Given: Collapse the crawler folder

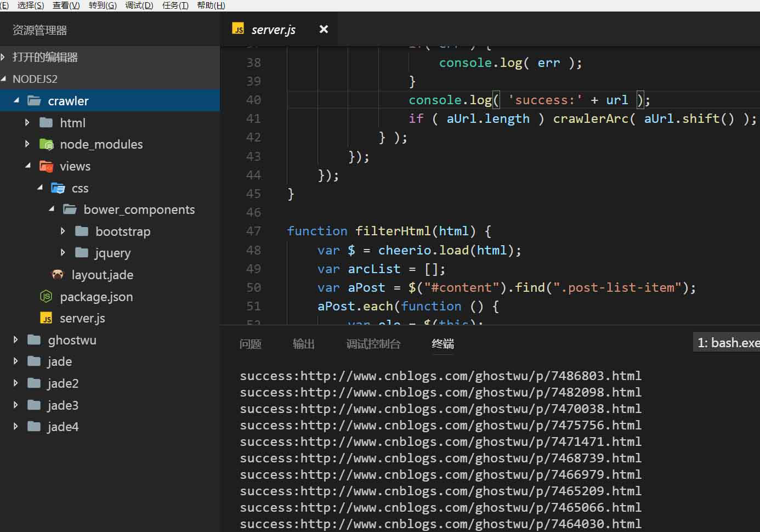Looking at the screenshot, I should [16, 100].
